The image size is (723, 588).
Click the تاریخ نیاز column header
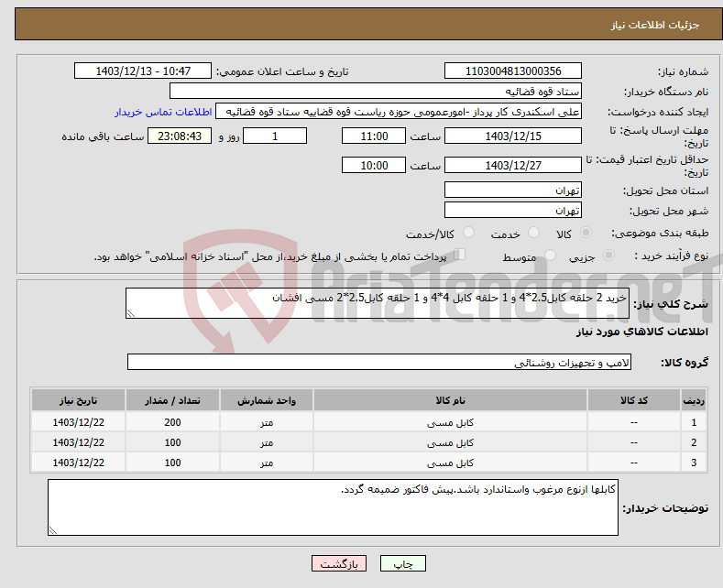click(78, 400)
